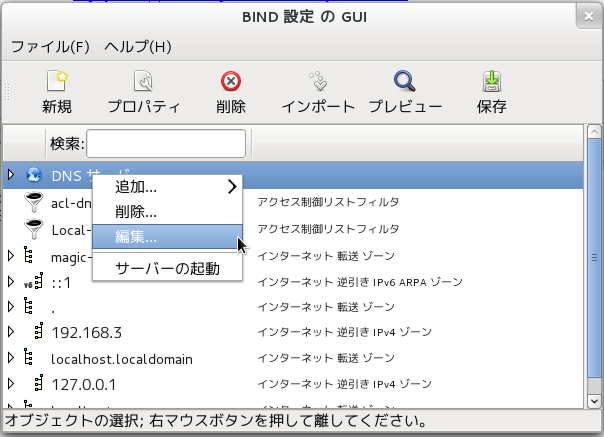Image resolution: width=604 pixels, height=437 pixels.
Task: Click the 保存 (Save) toolbar icon
Action: (x=492, y=81)
